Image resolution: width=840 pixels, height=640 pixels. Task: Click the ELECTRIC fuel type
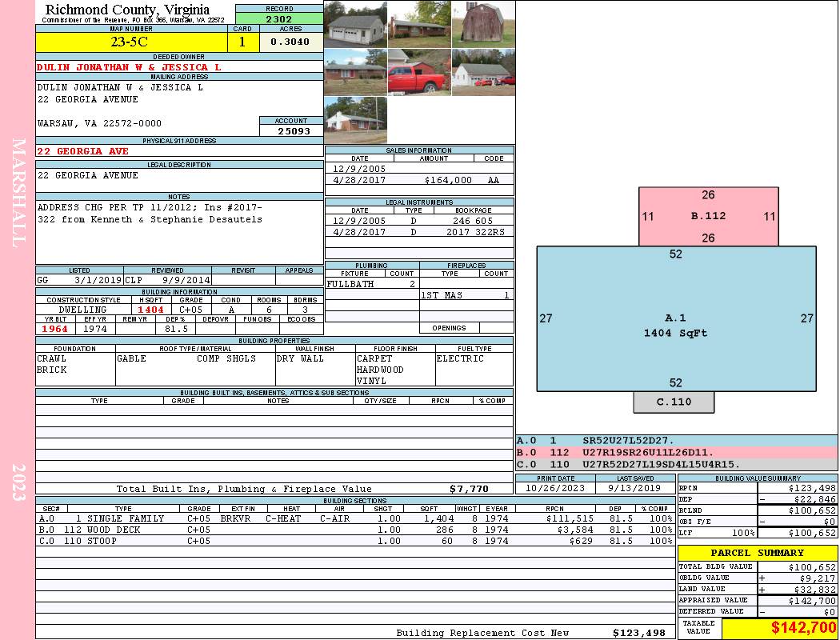point(460,358)
